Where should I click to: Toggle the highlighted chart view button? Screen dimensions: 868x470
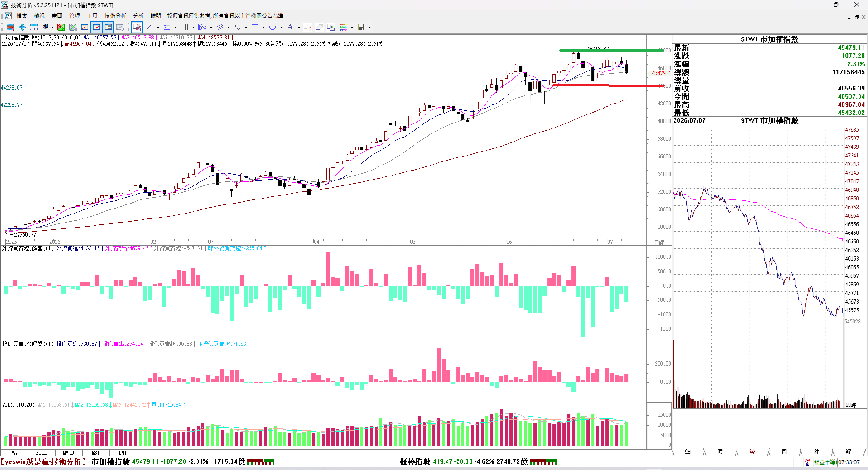point(96,27)
